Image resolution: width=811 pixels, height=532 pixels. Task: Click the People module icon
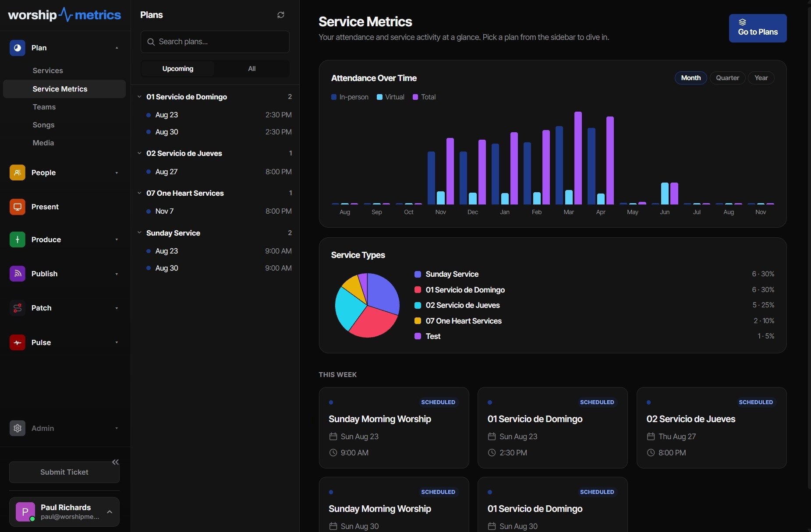(17, 173)
